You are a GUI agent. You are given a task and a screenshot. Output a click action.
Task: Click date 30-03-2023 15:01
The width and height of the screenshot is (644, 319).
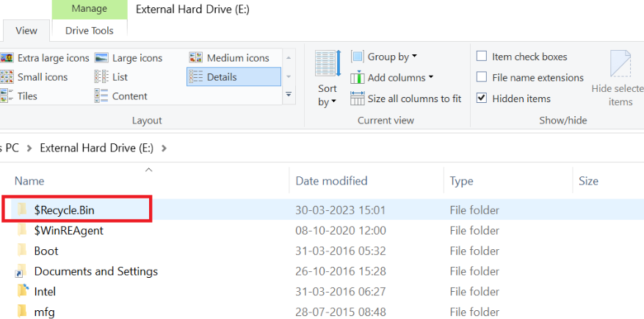[341, 210]
